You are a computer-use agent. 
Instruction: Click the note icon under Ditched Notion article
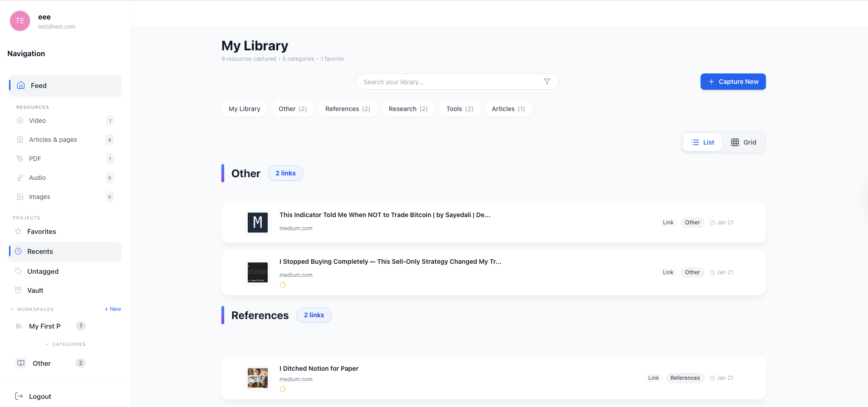(283, 389)
